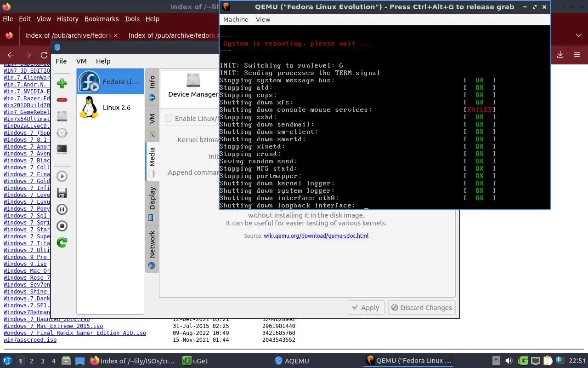Open the hard disk manager icon in AQEMU's left toolbar
The height and width of the screenshot is (368, 588).
point(62,116)
